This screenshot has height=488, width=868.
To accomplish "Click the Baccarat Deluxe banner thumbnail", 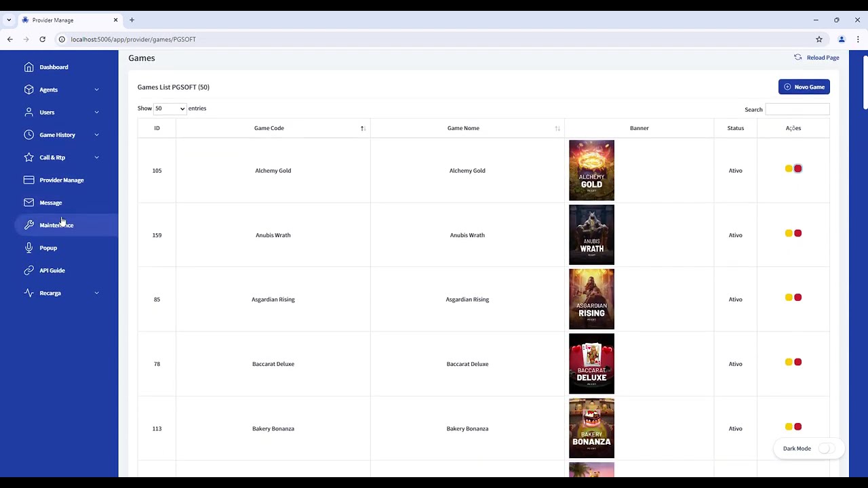I will [x=591, y=363].
